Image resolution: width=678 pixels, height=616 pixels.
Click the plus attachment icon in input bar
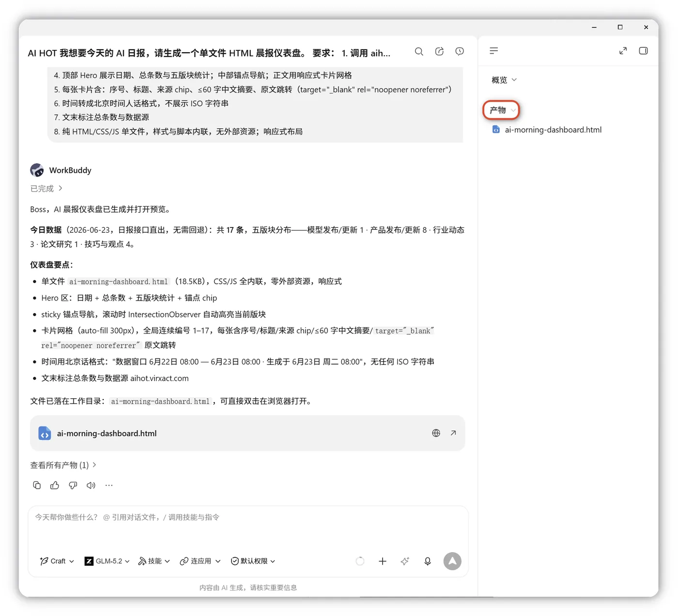pos(383,561)
